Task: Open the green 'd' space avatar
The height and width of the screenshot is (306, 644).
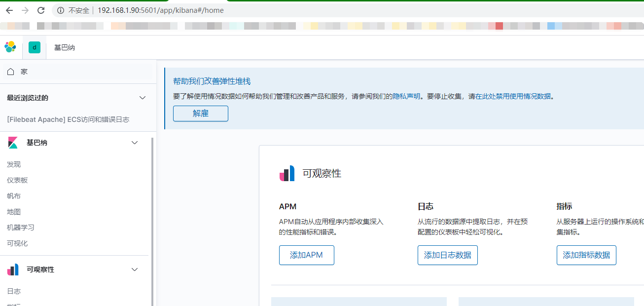Action: click(x=35, y=47)
